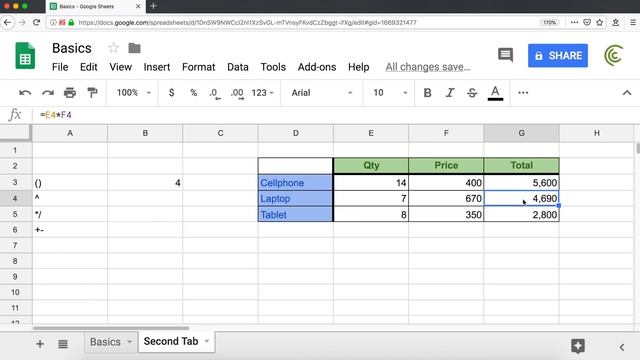
Task: Click the cell containing 5,600
Action: (x=521, y=183)
